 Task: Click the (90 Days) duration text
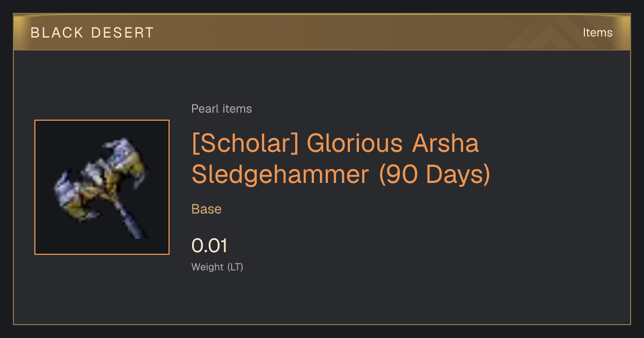pos(435,175)
